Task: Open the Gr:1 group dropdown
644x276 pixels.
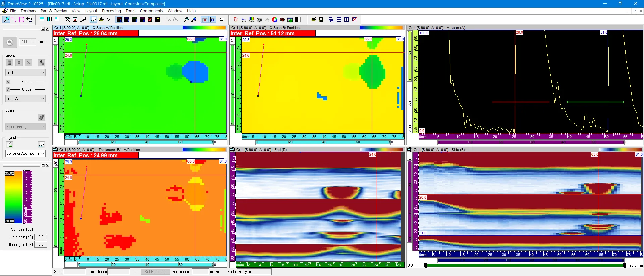Action: 25,72
